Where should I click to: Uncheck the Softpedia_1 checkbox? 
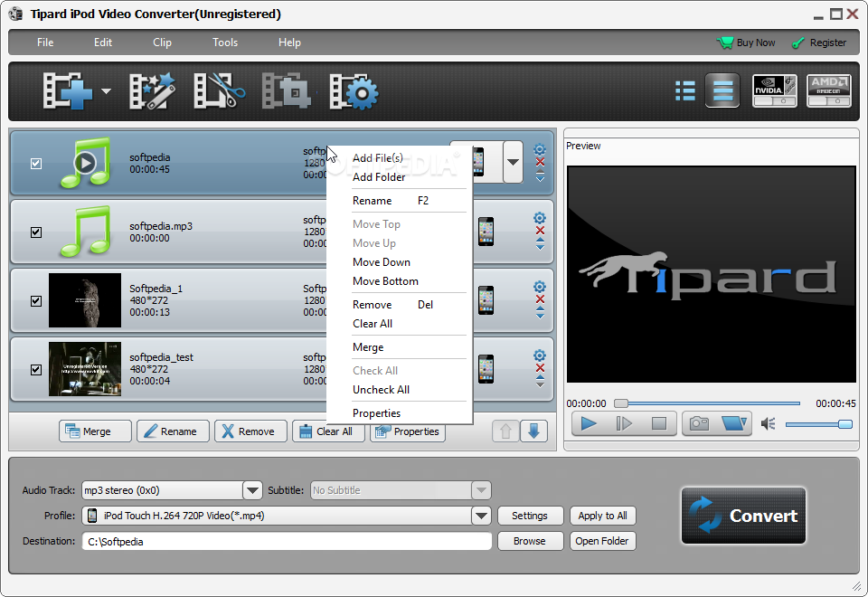coord(36,300)
